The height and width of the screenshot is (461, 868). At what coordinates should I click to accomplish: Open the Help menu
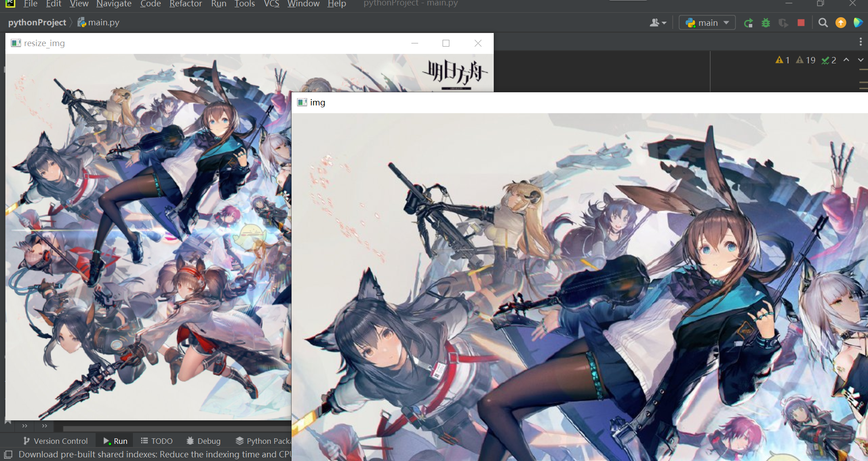(x=337, y=4)
